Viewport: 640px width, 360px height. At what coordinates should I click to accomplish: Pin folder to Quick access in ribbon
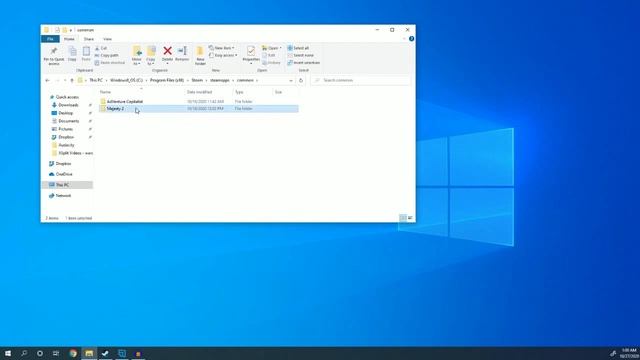tap(54, 56)
